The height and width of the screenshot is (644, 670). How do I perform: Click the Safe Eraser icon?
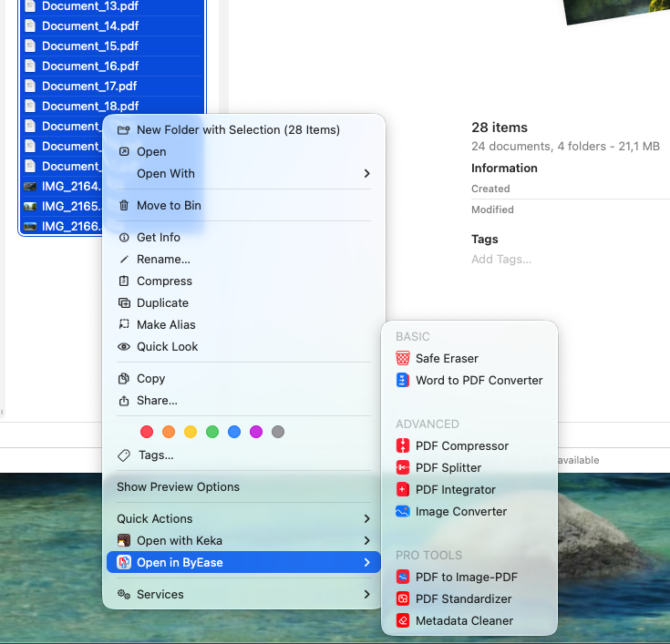click(x=403, y=358)
